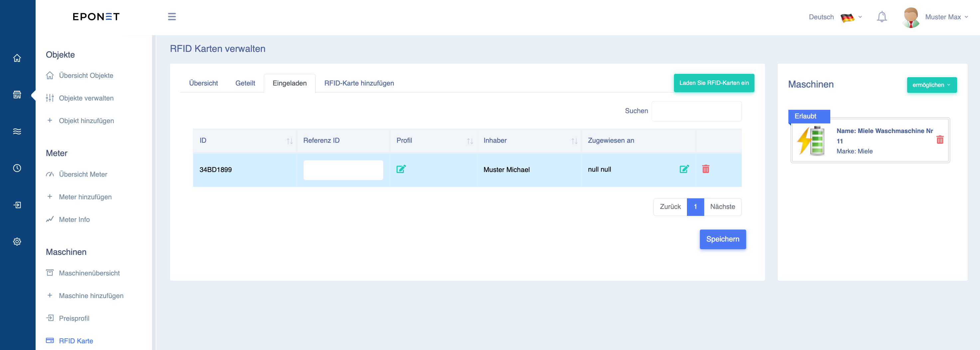Screen dimensions: 980x350
Task: Switch to the Übersicht tab
Action: pyautogui.click(x=204, y=83)
